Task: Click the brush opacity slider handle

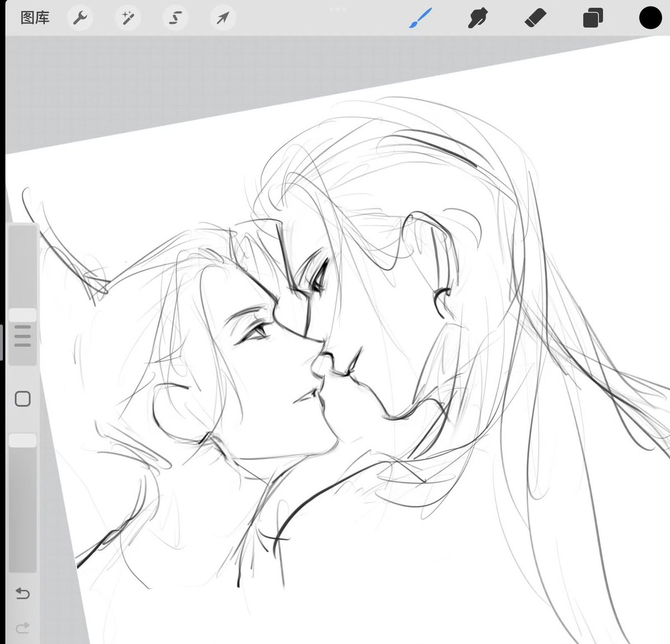Action: click(x=22, y=441)
